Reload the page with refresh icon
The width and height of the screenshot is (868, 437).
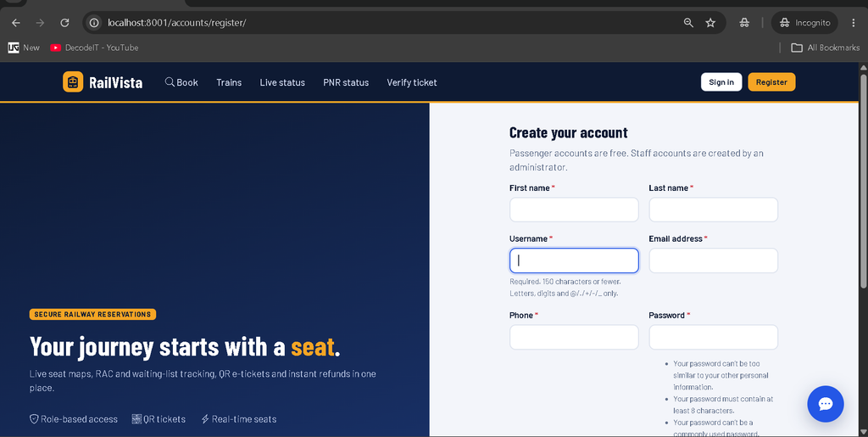64,23
